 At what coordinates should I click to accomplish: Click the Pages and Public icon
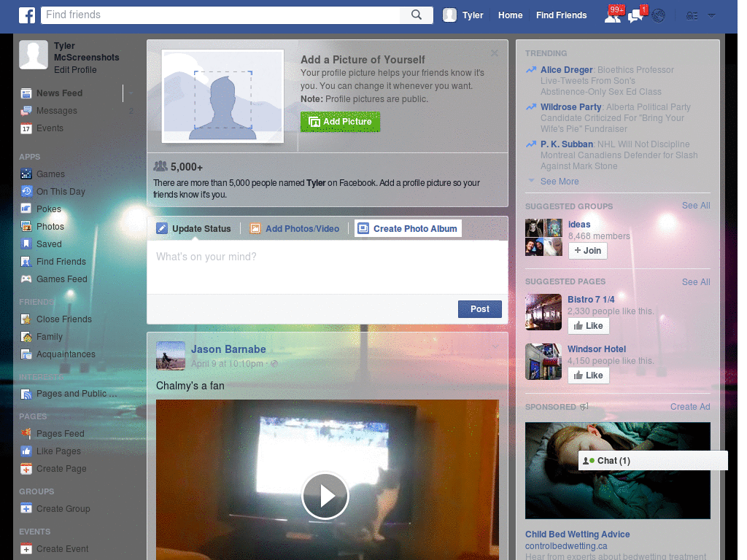(x=26, y=394)
